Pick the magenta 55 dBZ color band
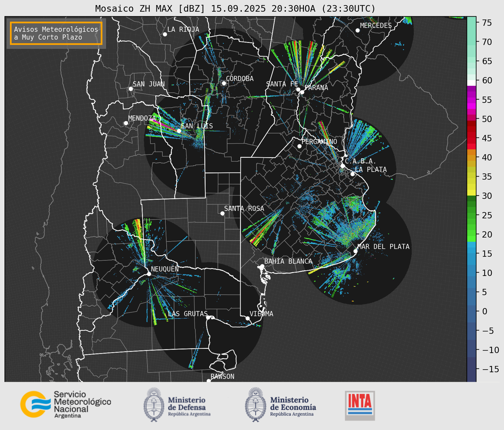504x430 pixels. (x=471, y=100)
